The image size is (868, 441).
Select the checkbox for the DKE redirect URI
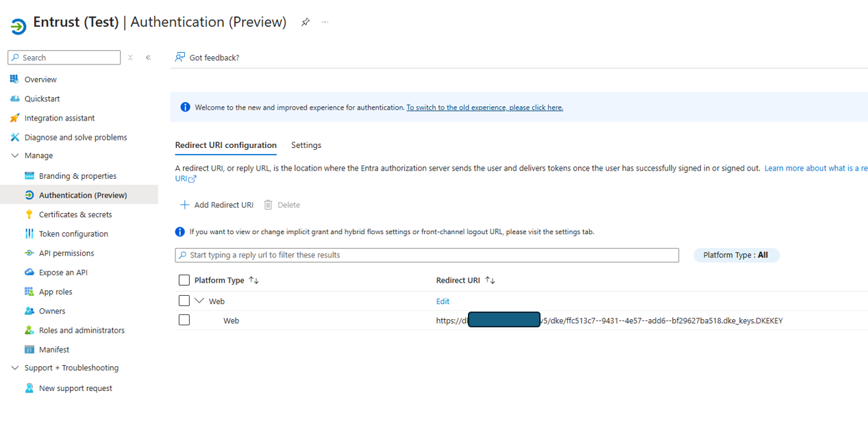184,320
